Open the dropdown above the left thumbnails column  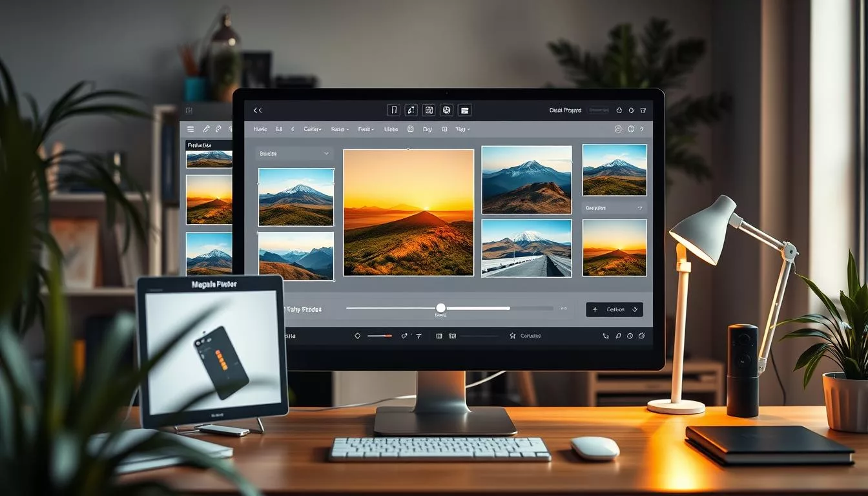[x=294, y=154]
